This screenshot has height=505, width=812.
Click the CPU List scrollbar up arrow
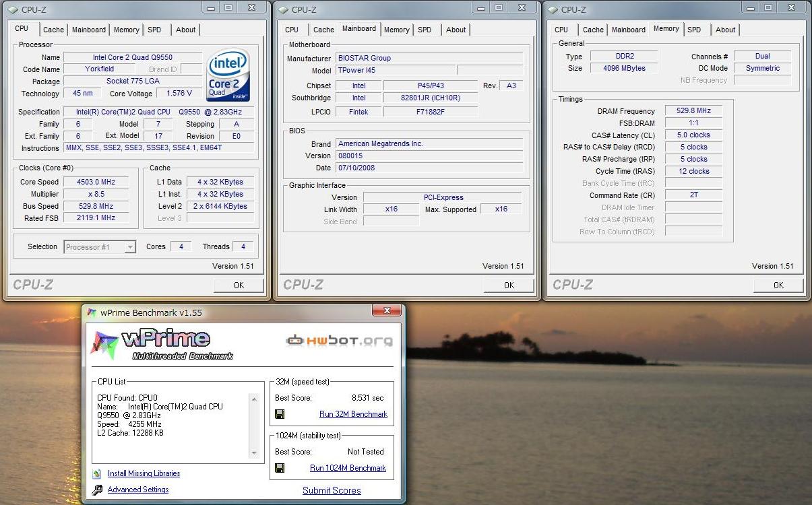[254, 399]
